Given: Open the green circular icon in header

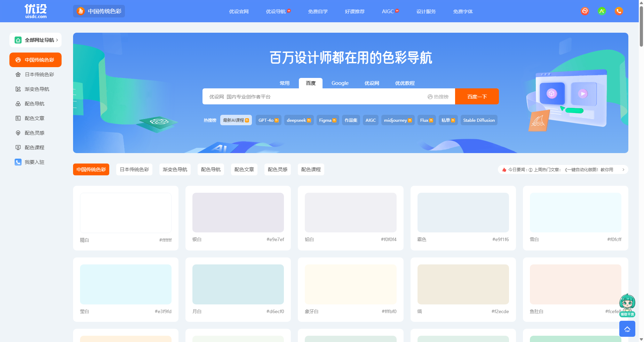Looking at the screenshot, I should (602, 11).
